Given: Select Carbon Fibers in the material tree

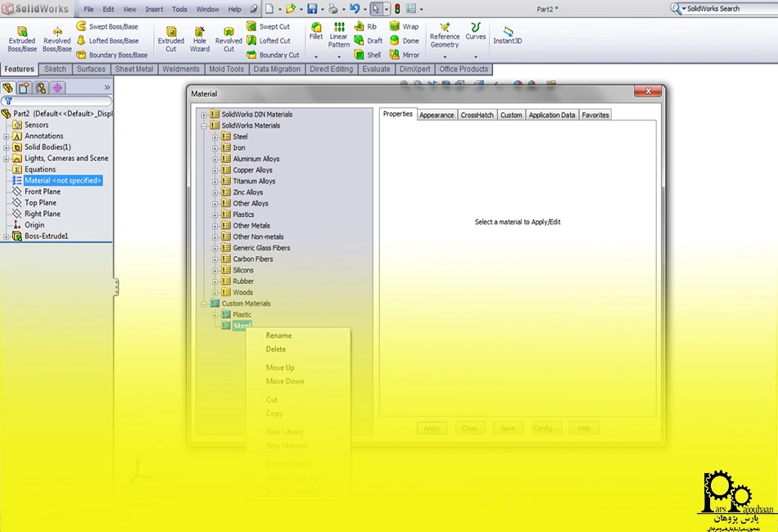Looking at the screenshot, I should tap(253, 259).
